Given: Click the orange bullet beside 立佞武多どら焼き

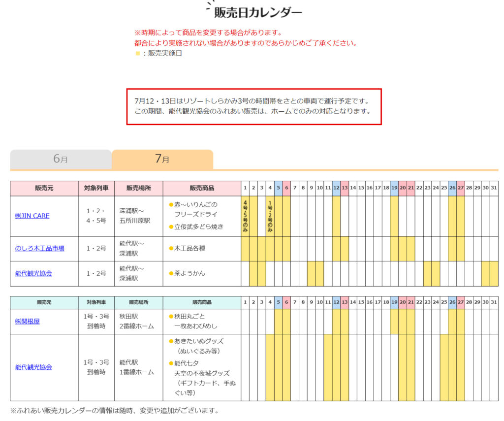Looking at the screenshot, I should click(171, 227).
